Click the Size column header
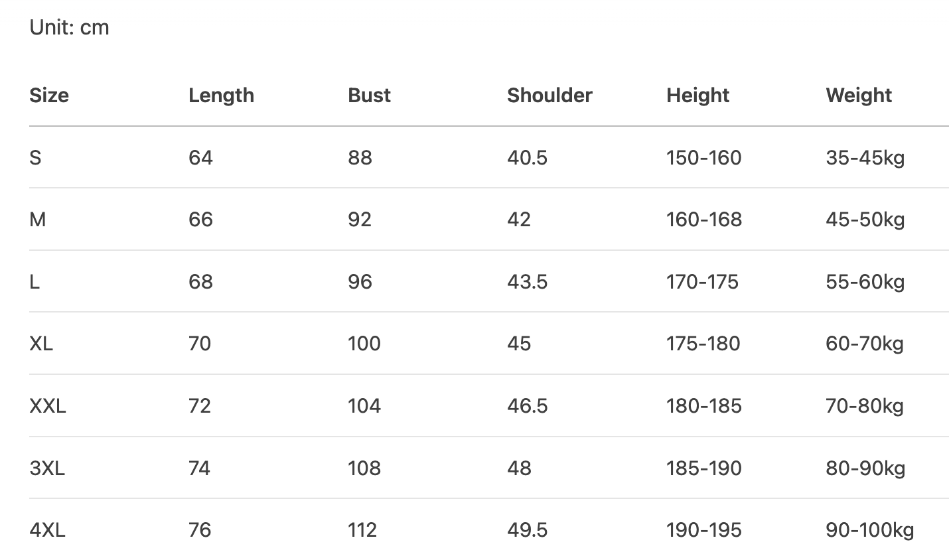This screenshot has height=560, width=949. coord(49,96)
